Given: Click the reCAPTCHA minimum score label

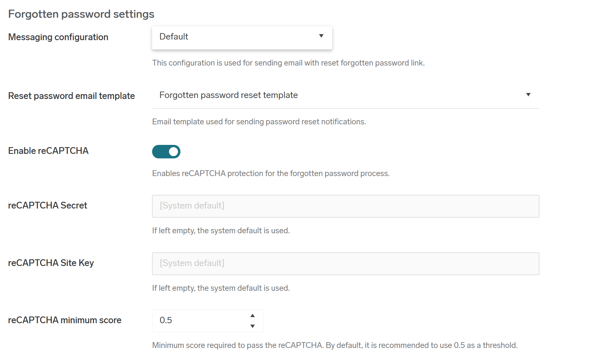Looking at the screenshot, I should click(x=65, y=320).
